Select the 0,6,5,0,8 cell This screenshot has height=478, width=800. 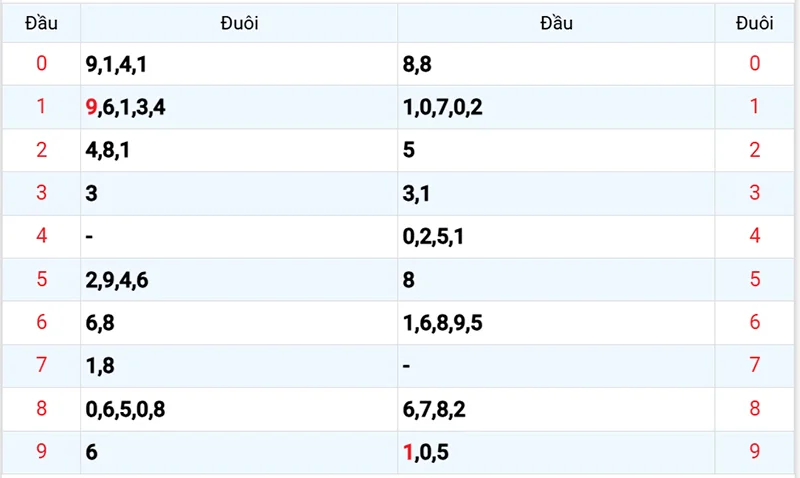click(x=125, y=409)
